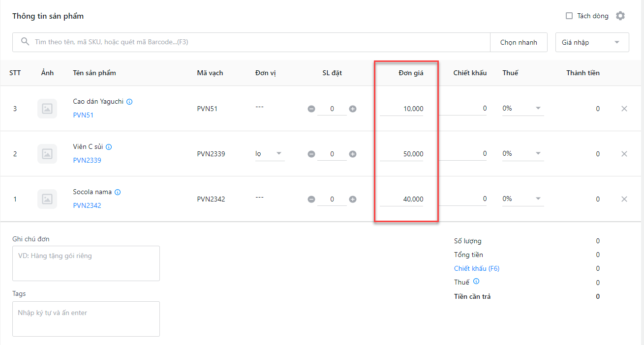
Task: Open the Giá nhập price dropdown
Action: 592,42
